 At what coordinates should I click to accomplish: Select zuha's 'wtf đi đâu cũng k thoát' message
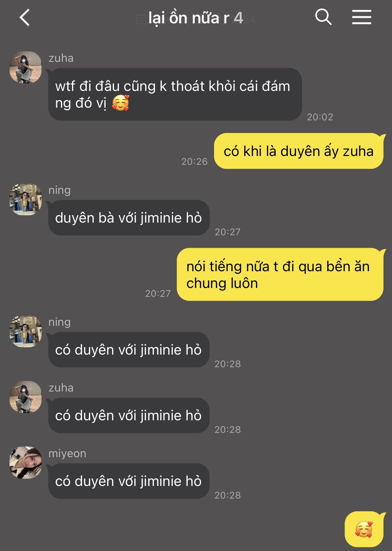[175, 94]
